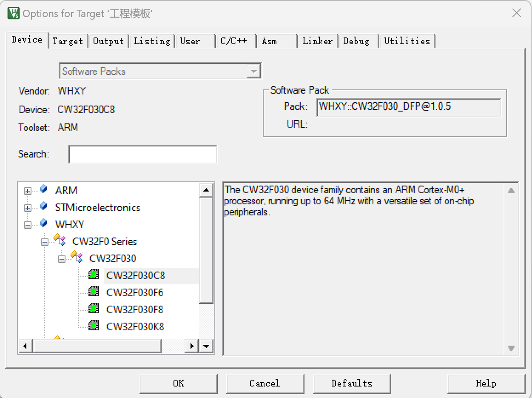The width and height of the screenshot is (532, 398).
Task: Select the CW32F0 Series tree row
Action: [x=105, y=242]
